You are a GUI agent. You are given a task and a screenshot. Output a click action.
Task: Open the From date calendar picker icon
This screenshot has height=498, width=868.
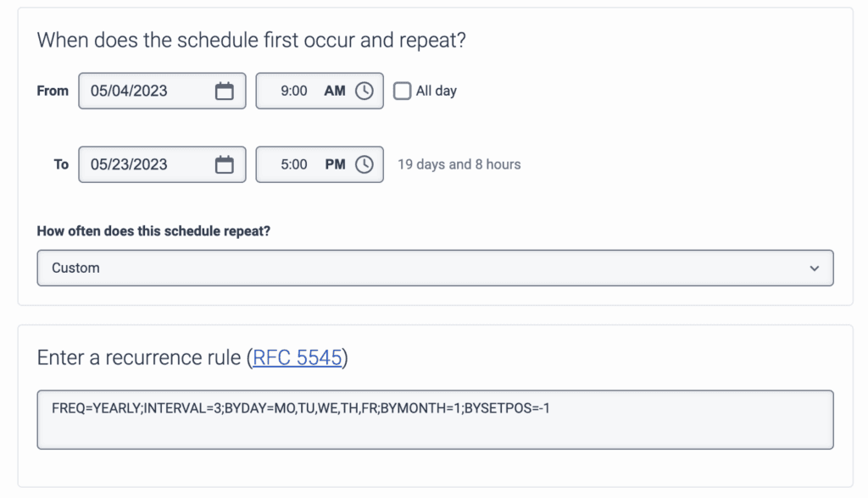coord(224,91)
